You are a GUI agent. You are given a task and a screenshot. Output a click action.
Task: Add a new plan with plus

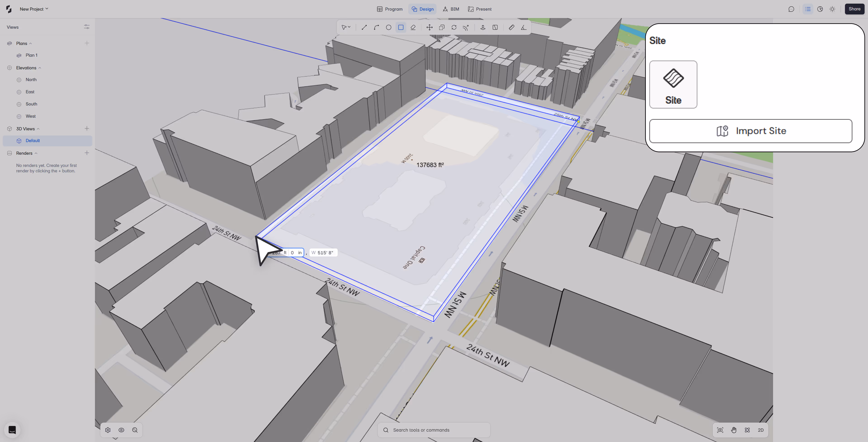(x=87, y=43)
